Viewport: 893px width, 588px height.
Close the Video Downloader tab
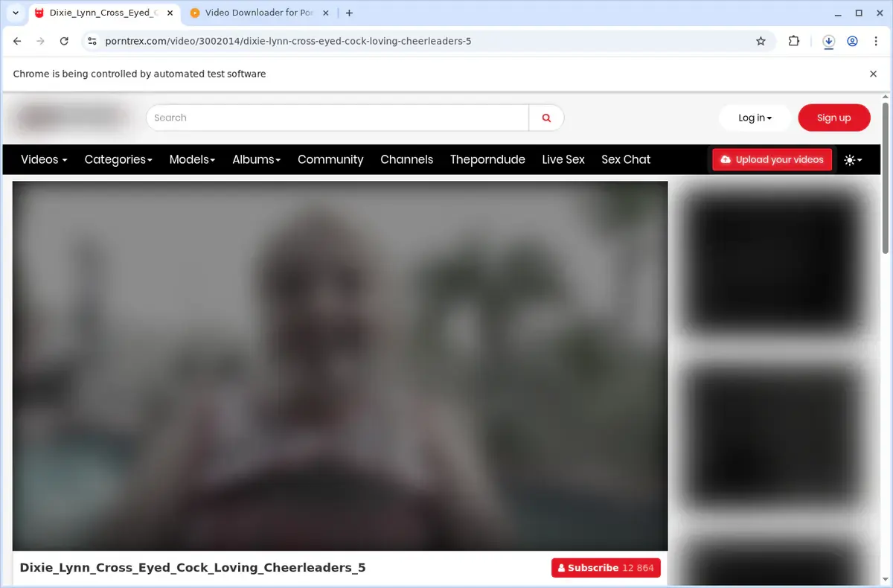click(x=325, y=13)
